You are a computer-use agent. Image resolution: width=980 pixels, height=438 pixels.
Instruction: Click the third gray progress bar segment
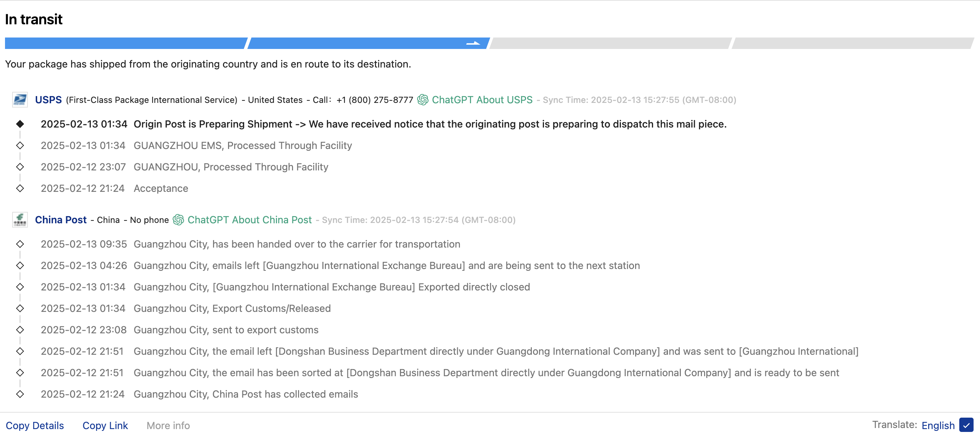click(x=610, y=43)
